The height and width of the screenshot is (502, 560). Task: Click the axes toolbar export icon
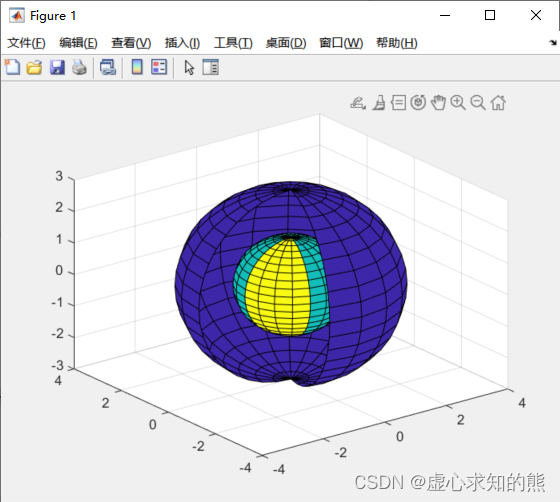(358, 103)
